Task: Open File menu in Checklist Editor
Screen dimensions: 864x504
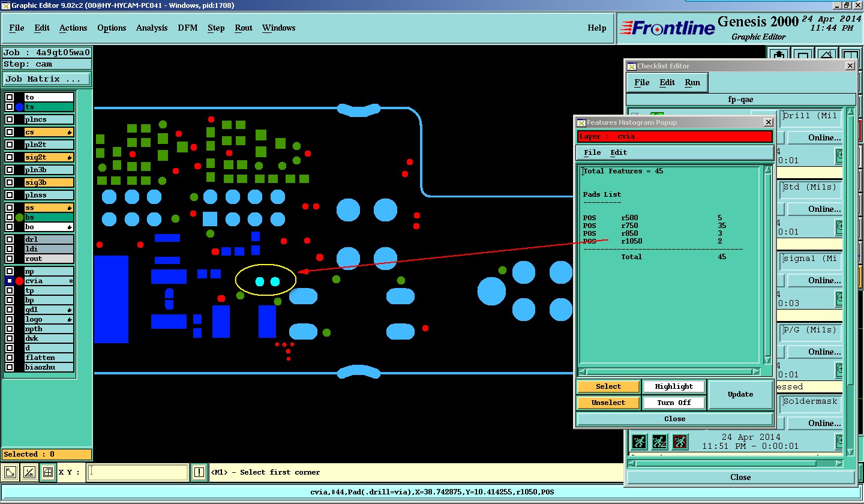Action: (x=642, y=83)
